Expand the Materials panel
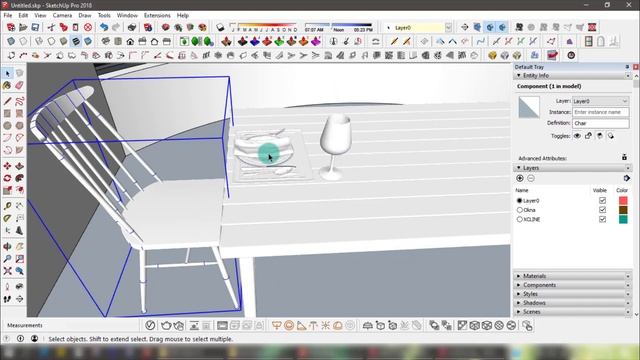Image resolution: width=640 pixels, height=360 pixels. (x=519, y=276)
